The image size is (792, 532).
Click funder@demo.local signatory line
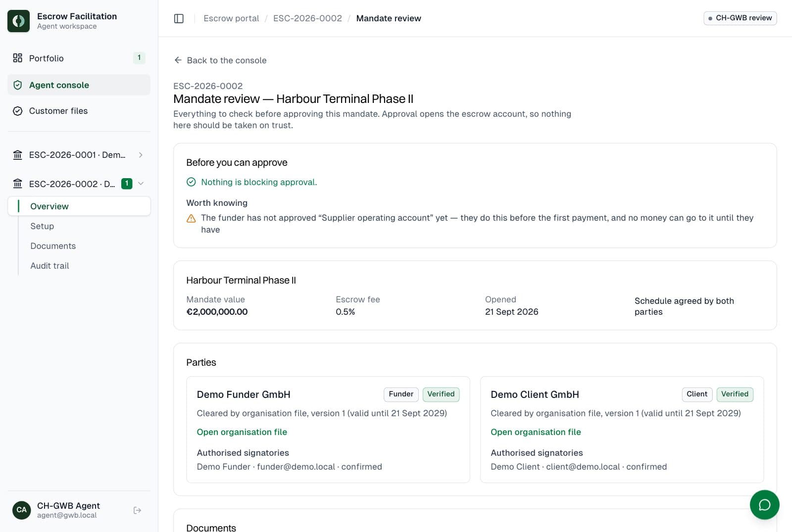pyautogui.click(x=289, y=467)
